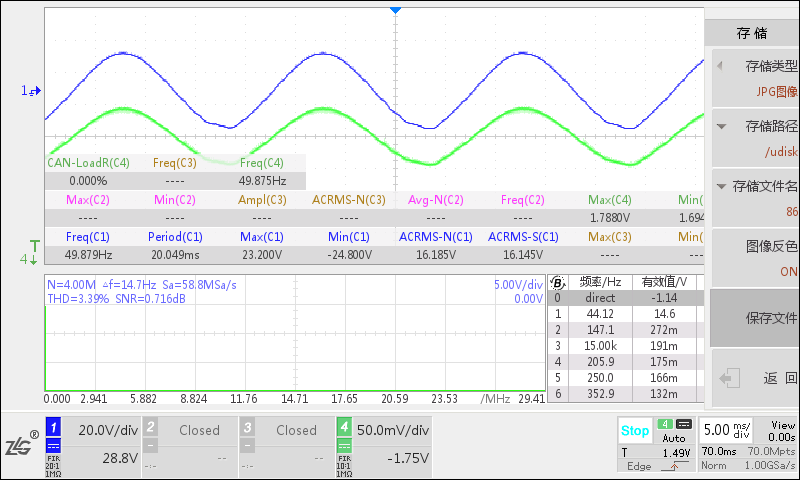Click the 有效值/V column header
This screenshot has width=800, height=480.
pos(664,282)
